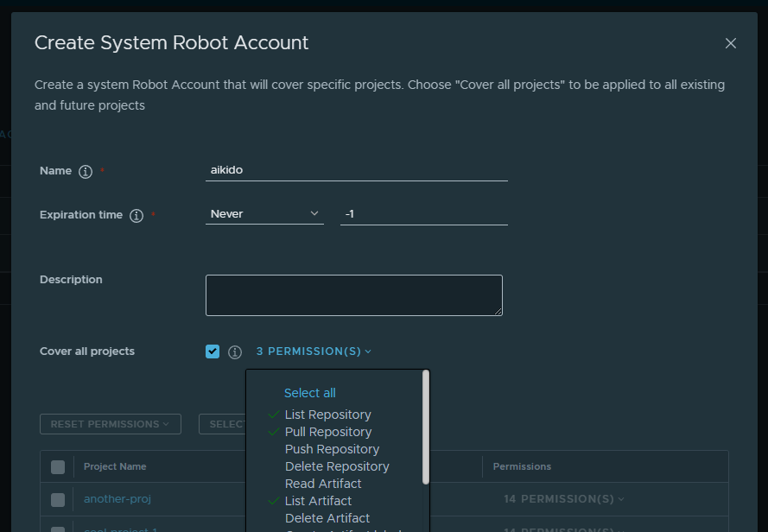Expand the RESET PERMISSIONS dropdown
This screenshot has width=768, height=532.
coord(111,424)
